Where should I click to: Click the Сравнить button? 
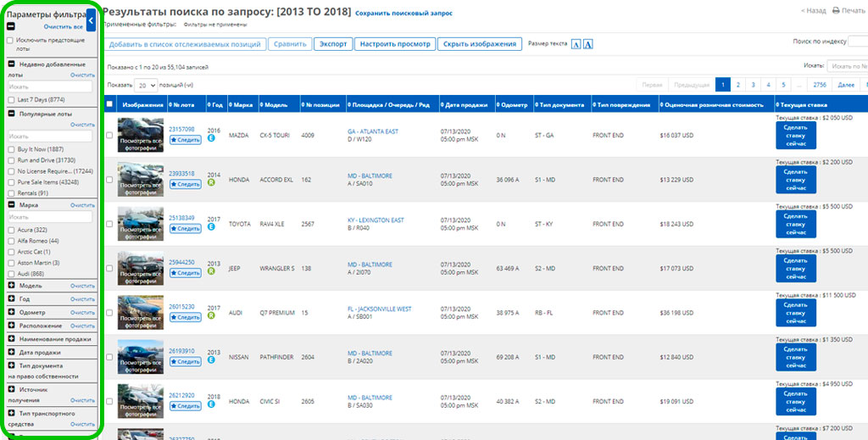click(x=290, y=44)
